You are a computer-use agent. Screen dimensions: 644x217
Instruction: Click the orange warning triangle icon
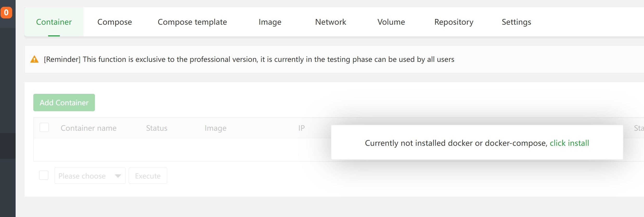pos(34,60)
